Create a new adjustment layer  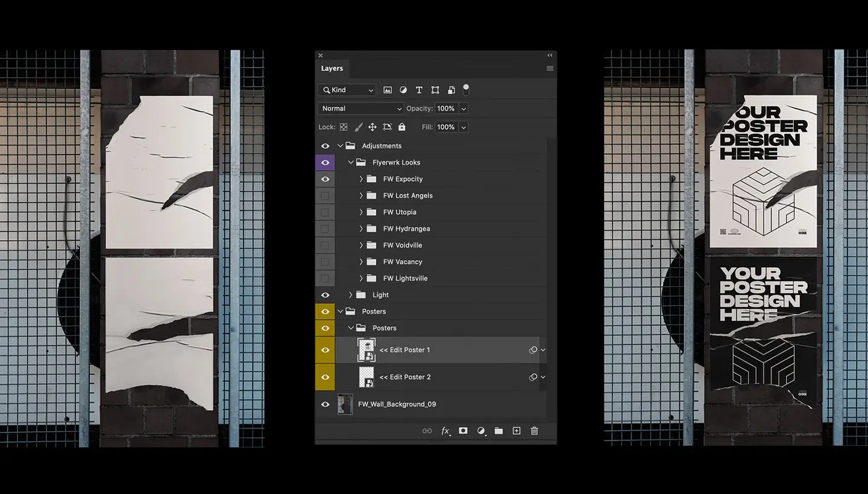(x=481, y=431)
